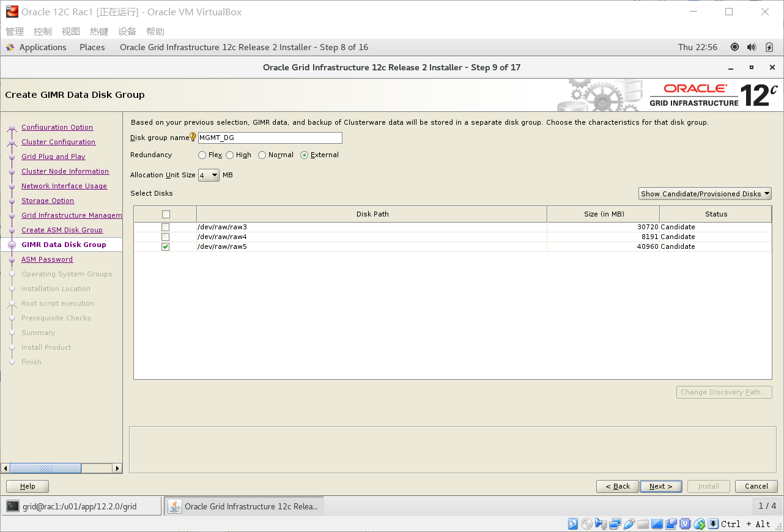Click the VirtualBox network status icon
The image size is (784, 532).
(x=615, y=524)
